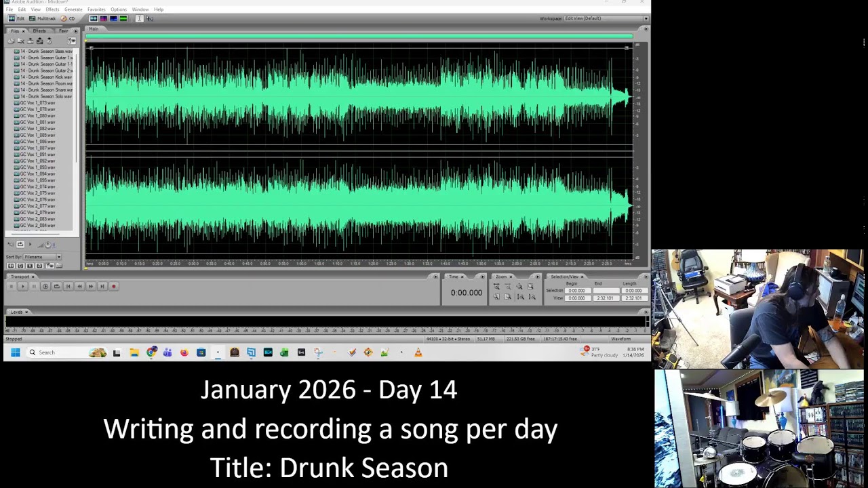The image size is (868, 488).
Task: Open the File menu
Action: pyautogui.click(x=9, y=9)
